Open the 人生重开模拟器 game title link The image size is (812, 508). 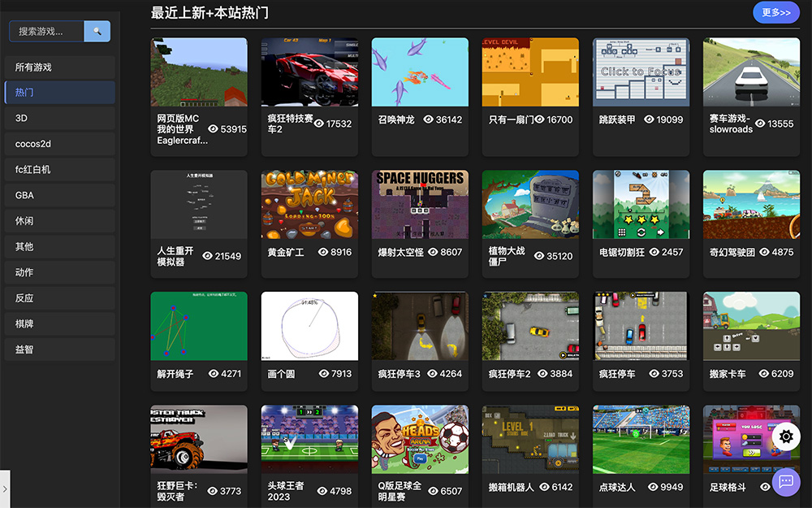175,257
